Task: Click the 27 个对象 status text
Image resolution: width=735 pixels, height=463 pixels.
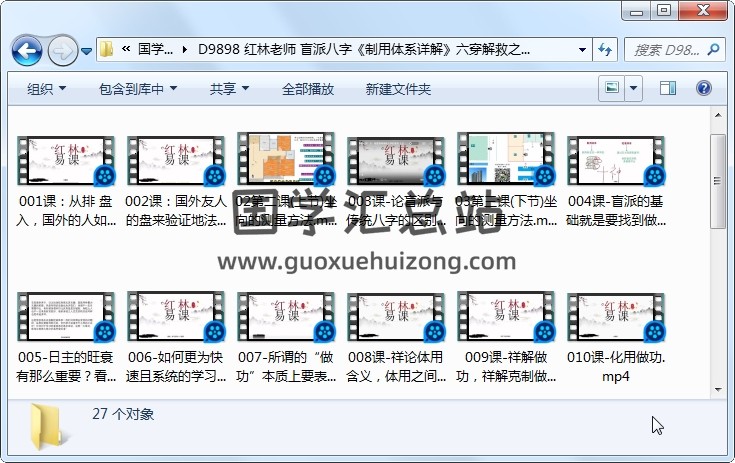Action: (123, 414)
